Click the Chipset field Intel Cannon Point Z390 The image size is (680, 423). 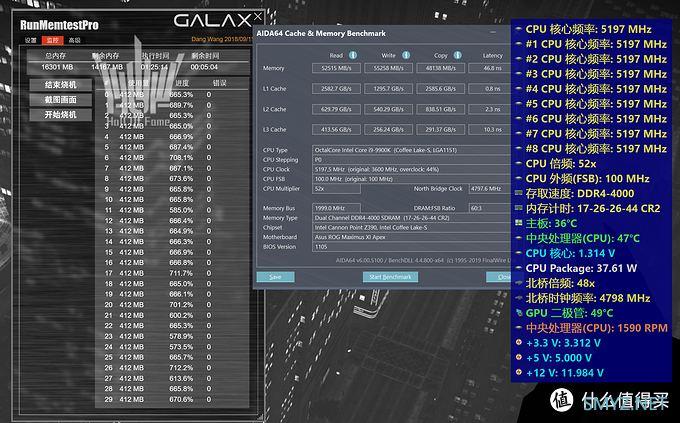click(x=412, y=227)
